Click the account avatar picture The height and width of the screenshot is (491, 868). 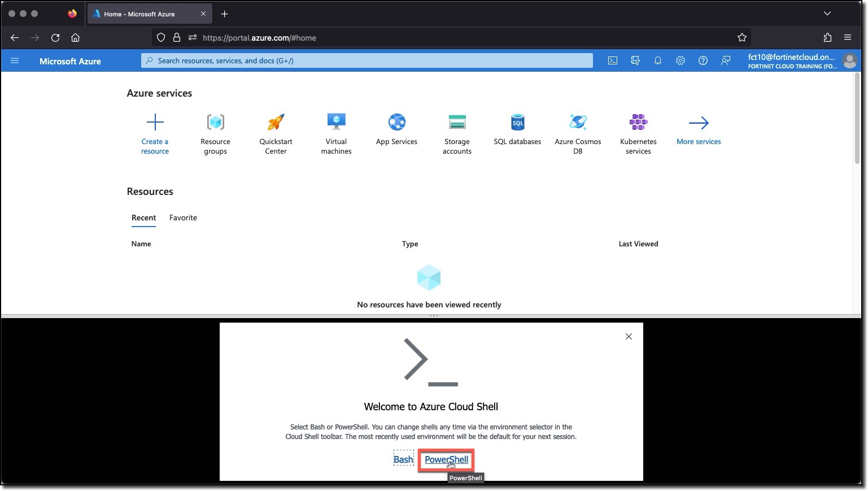coord(849,60)
